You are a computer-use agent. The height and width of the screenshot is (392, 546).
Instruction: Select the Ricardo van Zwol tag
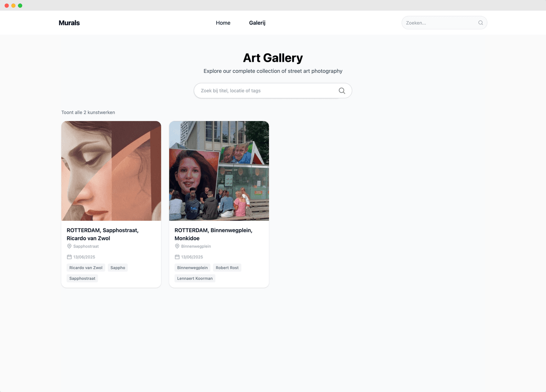[x=86, y=268]
